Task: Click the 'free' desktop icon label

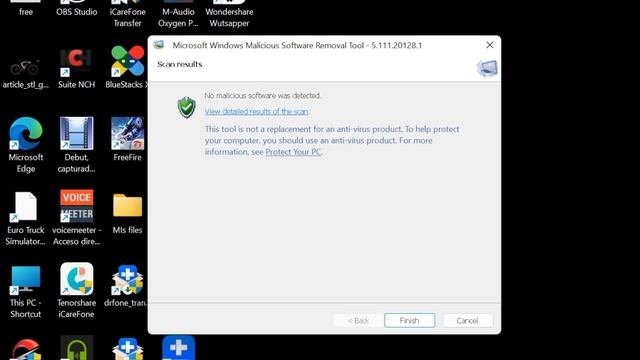Action: click(x=26, y=12)
